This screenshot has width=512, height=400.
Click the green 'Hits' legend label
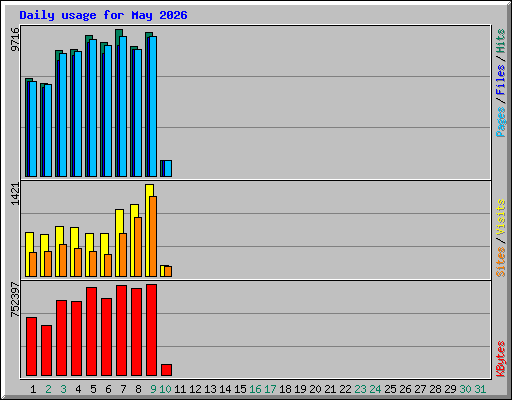[501, 41]
